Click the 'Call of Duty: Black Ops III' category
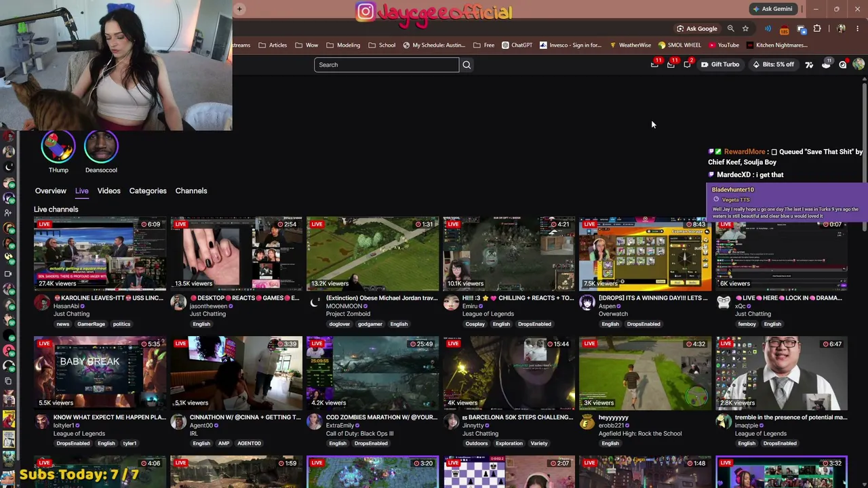The height and width of the screenshot is (488, 868). [x=359, y=434]
